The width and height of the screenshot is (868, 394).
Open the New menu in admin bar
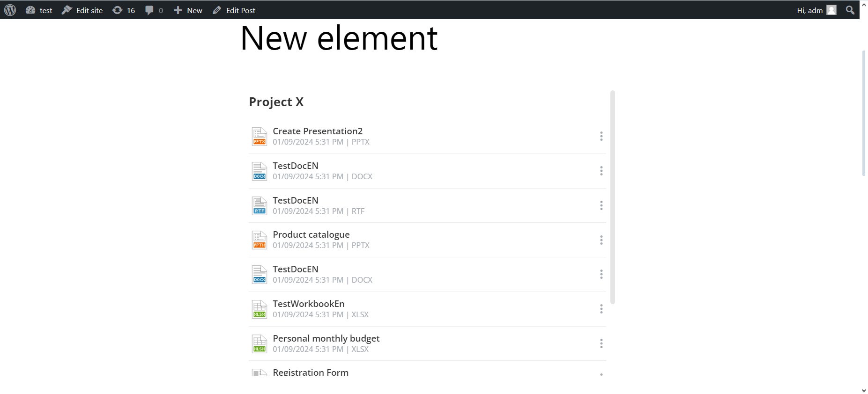point(188,10)
